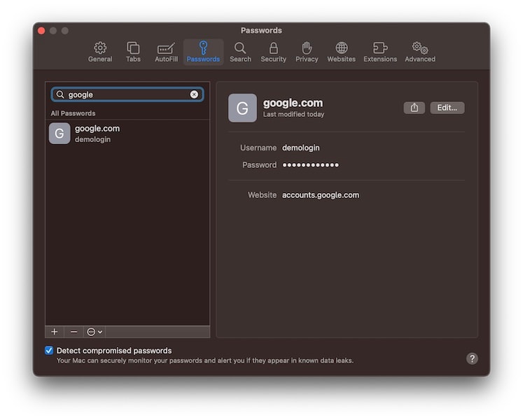Screen dimensions: 523x420
Task: Open the Extensions puzzle piece pane
Action: tap(380, 52)
